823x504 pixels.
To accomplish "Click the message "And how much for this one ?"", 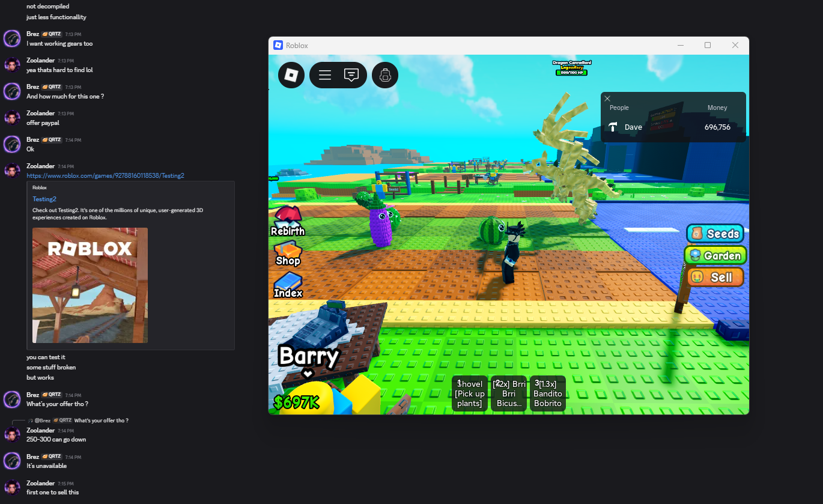I will pos(65,96).
